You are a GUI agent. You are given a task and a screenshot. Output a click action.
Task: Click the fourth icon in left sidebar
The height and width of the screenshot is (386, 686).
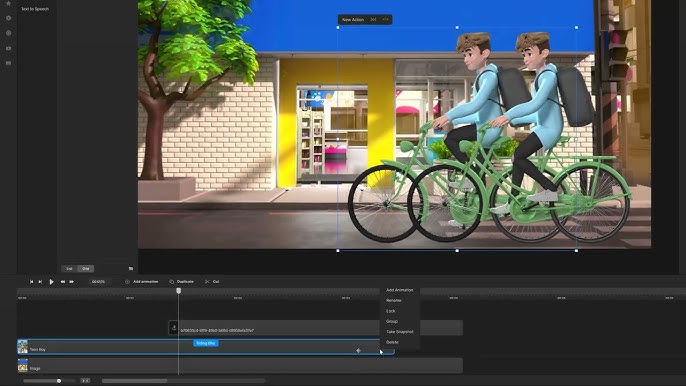point(8,48)
